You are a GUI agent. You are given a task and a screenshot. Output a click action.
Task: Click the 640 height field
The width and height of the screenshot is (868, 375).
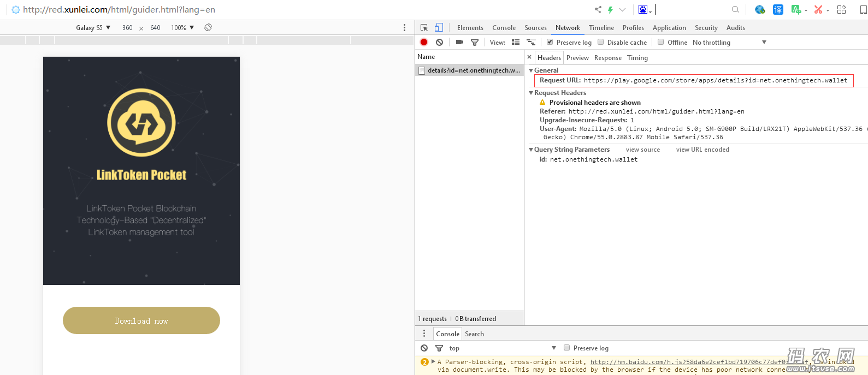(155, 27)
